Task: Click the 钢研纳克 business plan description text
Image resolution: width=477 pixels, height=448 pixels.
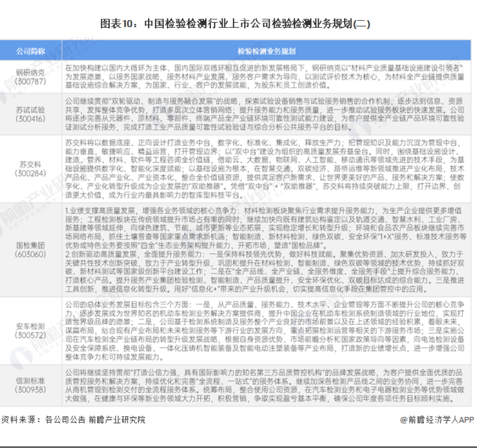Action: click(265, 76)
